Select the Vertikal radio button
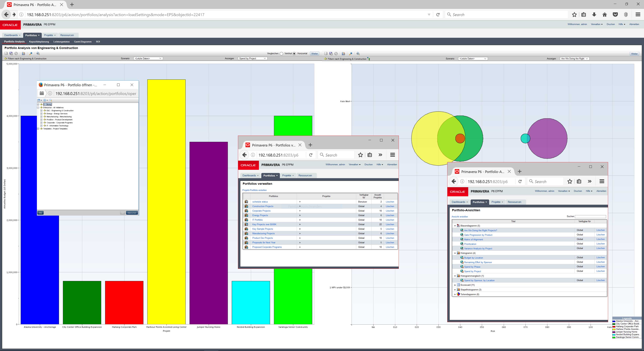Image resolution: width=644 pixels, height=351 pixels. pyautogui.click(x=282, y=54)
